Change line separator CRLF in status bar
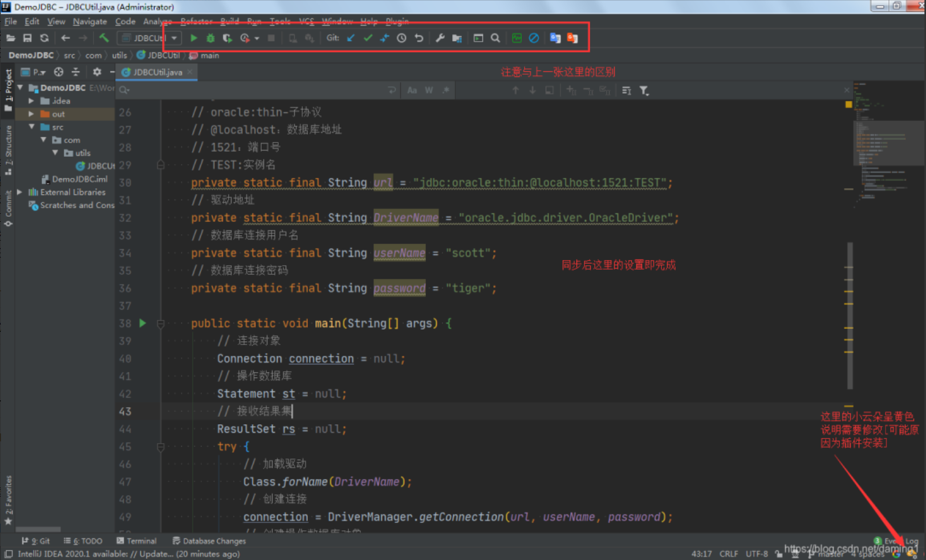 coord(729,554)
